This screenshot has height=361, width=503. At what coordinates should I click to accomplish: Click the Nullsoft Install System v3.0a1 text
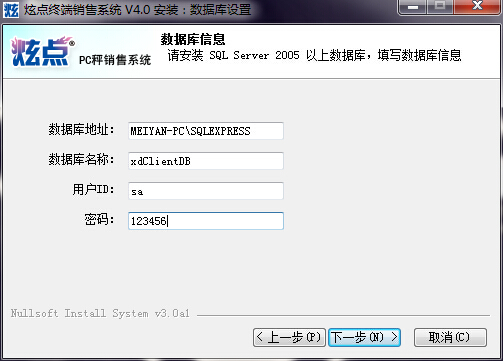pyautogui.click(x=100, y=313)
